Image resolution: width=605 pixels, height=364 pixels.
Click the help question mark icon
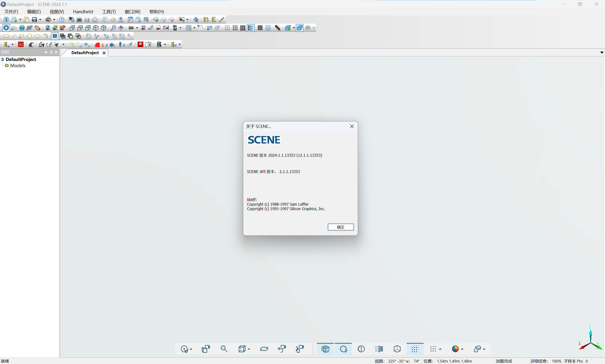point(62,20)
